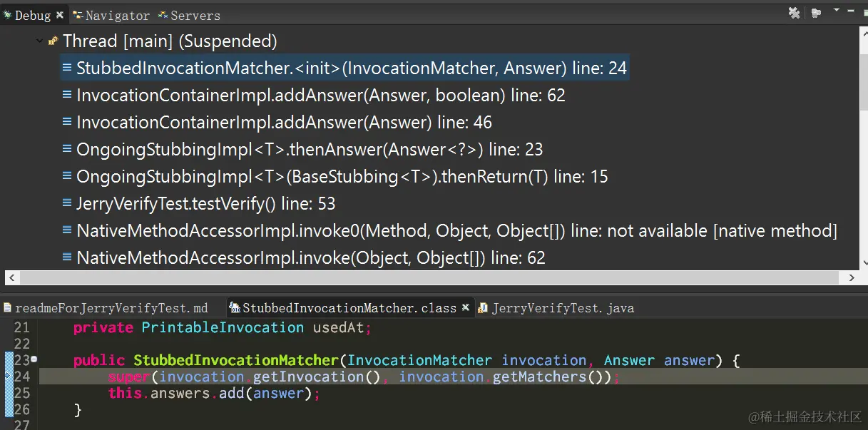Click the class file icon on StubbedInvocationMatcher tab
868x430 pixels.
click(x=235, y=308)
